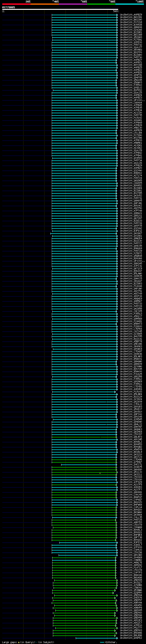Select last hit label UniRef100_Q06FE2
The height and width of the screenshot is (644, 146).
(131, 638)
